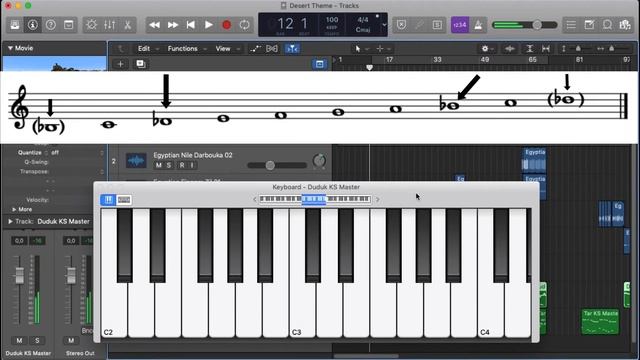Toggle the blue Catch Playhead button
Screen dimensions: 640x360
pyautogui.click(x=292, y=49)
